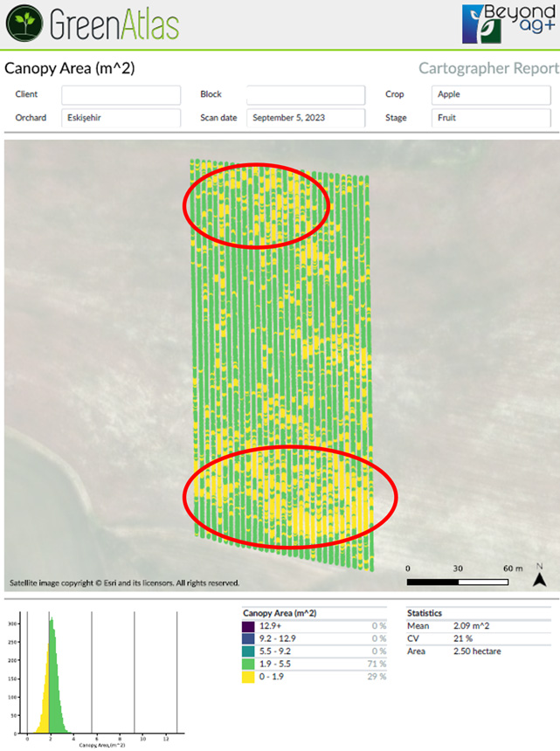Select the Crop field showing Apple
Image resolution: width=560 pixels, height=751 pixels.
[490, 94]
